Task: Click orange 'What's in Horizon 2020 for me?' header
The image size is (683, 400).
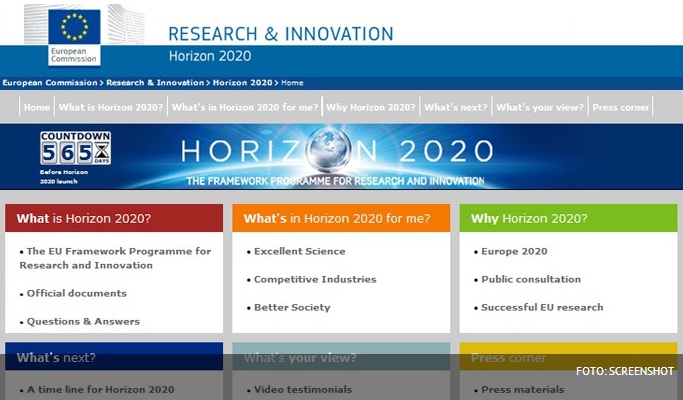Action: pos(341,218)
